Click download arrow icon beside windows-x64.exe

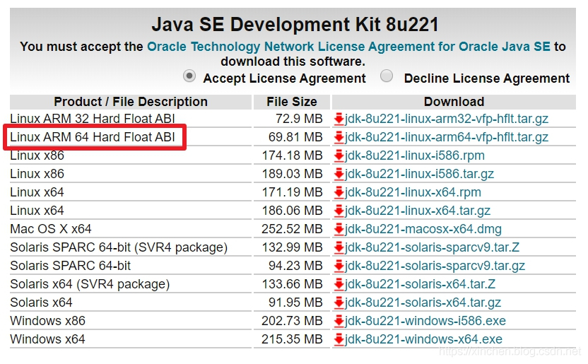[339, 339]
